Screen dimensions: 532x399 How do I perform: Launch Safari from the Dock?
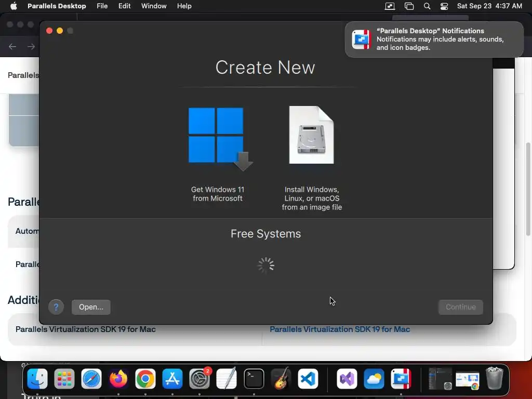pyautogui.click(x=91, y=379)
